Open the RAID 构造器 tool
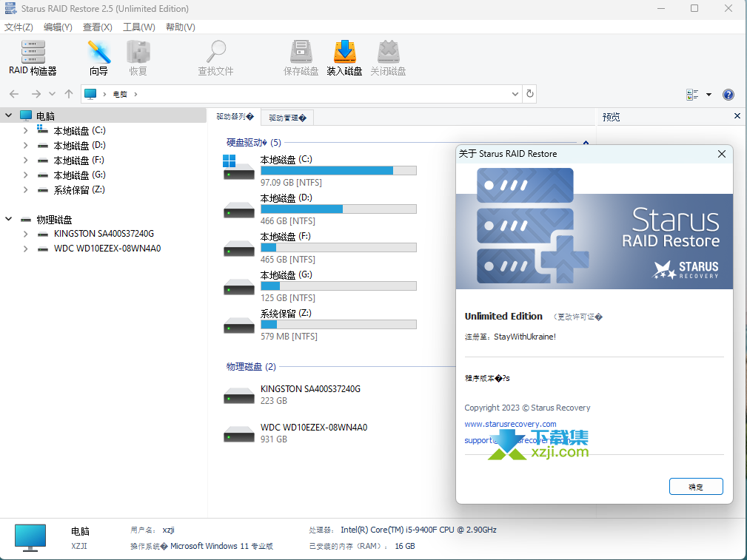The image size is (747, 560). (x=33, y=58)
